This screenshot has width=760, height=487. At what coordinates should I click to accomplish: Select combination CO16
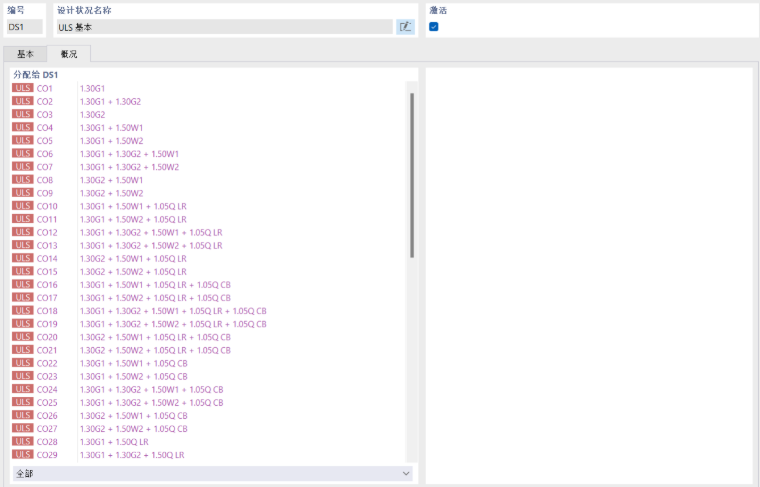(208, 284)
